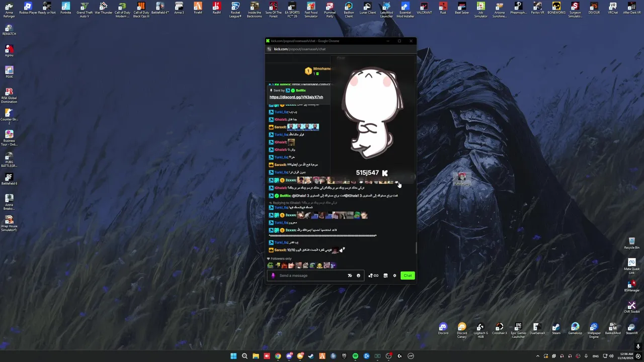Select the BakkesMod desktop icon
The height and width of the screenshot is (362, 644).
(613, 329)
